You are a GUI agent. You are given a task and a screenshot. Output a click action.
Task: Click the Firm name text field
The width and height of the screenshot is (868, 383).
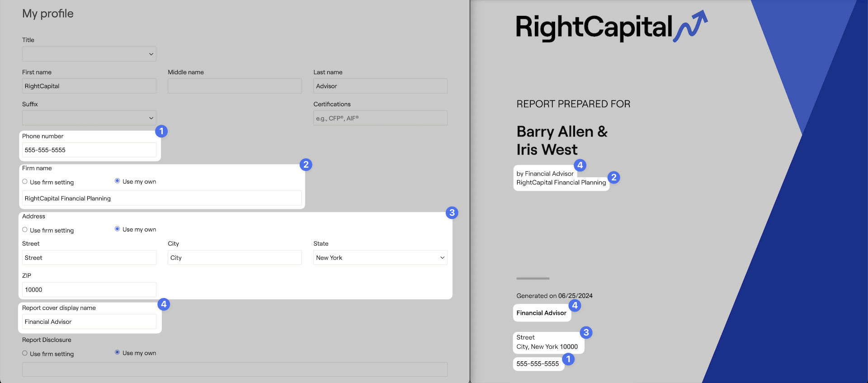(162, 198)
